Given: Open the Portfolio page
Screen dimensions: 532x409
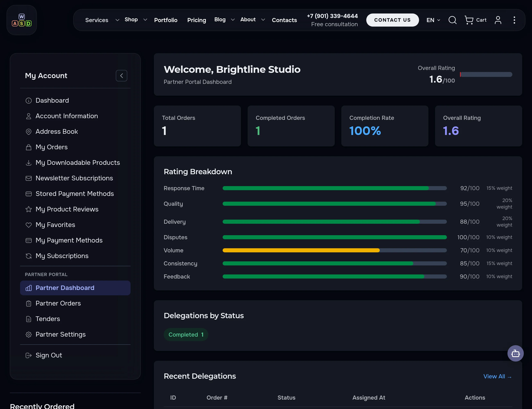Looking at the screenshot, I should (x=166, y=20).
